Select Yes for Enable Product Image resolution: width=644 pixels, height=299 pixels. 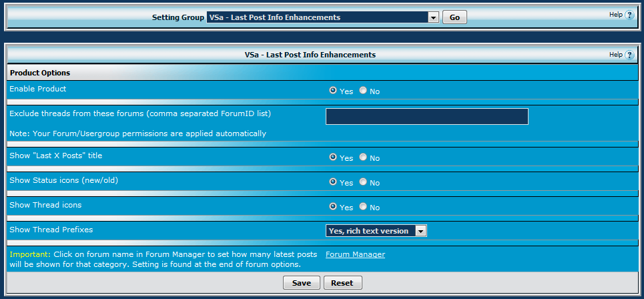(333, 91)
